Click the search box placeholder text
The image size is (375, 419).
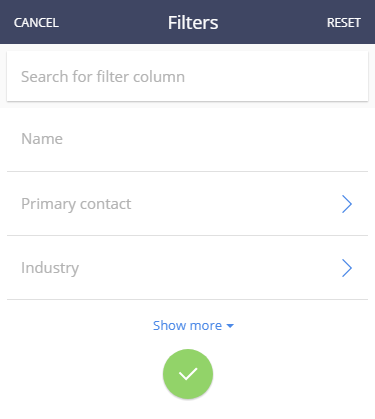(103, 77)
